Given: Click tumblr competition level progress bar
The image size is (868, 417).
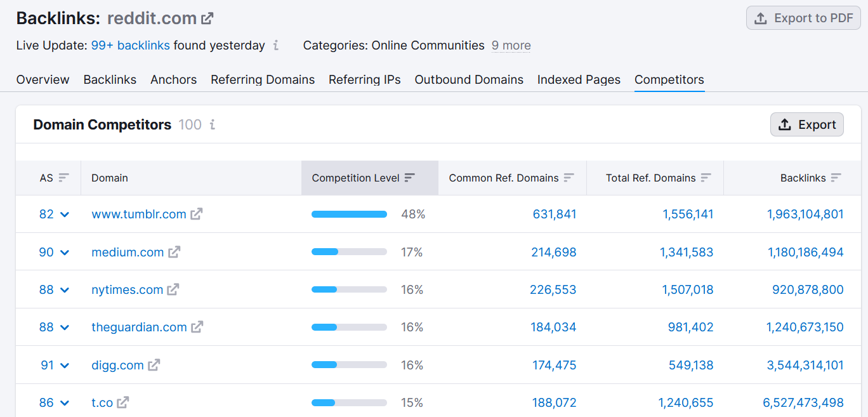Looking at the screenshot, I should click(x=349, y=215).
